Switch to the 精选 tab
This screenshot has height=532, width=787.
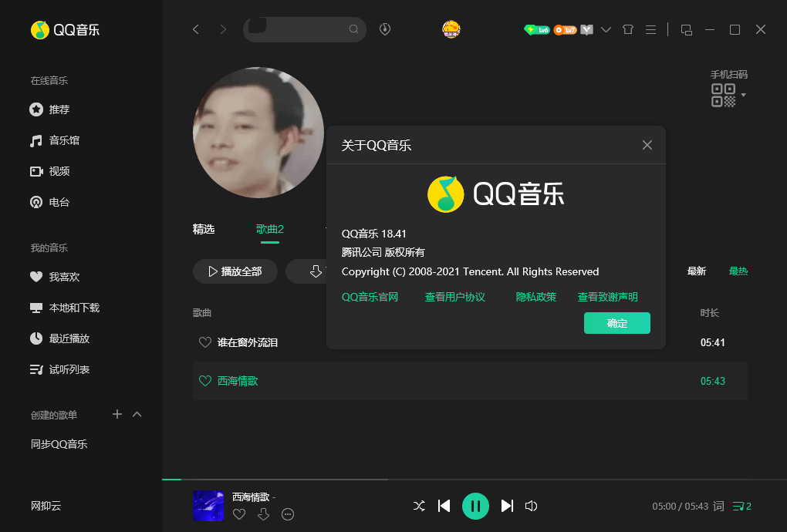click(x=204, y=229)
